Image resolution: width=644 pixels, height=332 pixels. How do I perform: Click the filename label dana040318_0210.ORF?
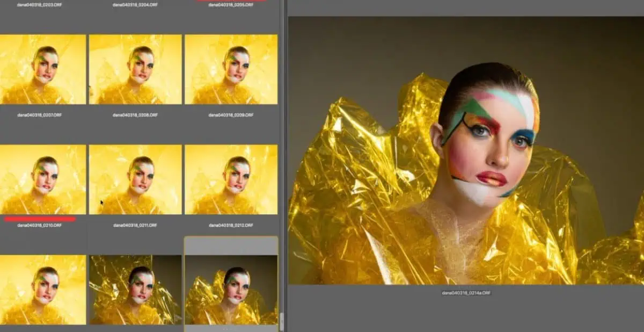tap(39, 225)
